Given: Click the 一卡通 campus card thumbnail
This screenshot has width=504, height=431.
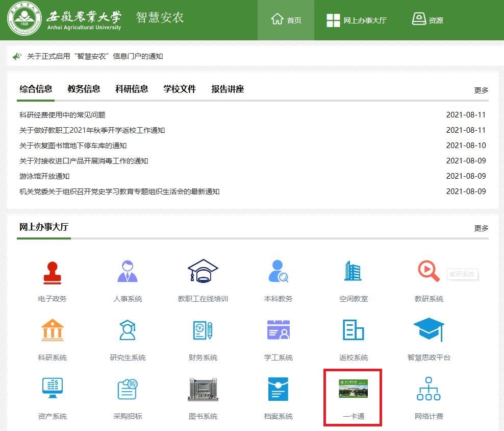Looking at the screenshot, I should 353,389.
